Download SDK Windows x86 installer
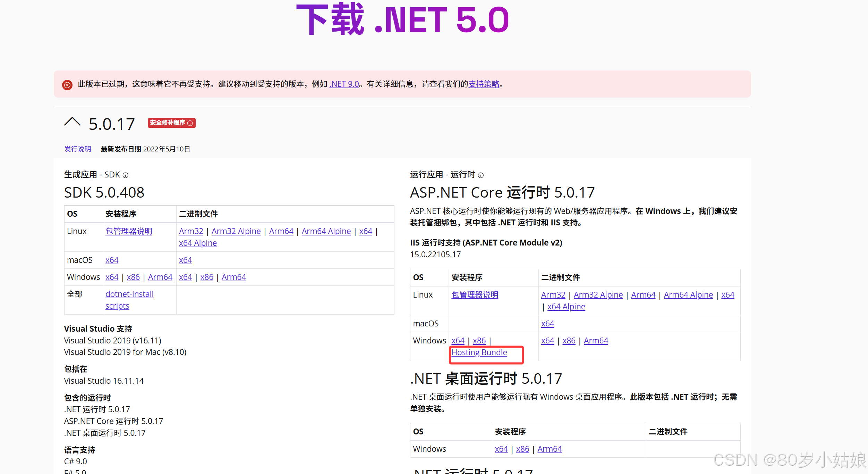Screen dimensions: 868x474 point(133,277)
